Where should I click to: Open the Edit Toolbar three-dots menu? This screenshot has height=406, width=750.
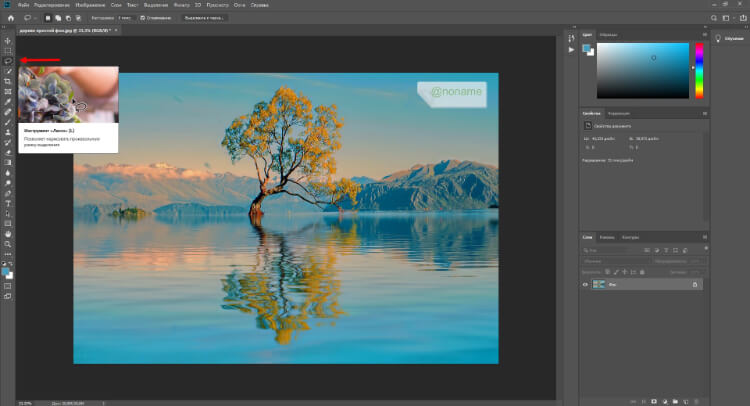[8, 254]
